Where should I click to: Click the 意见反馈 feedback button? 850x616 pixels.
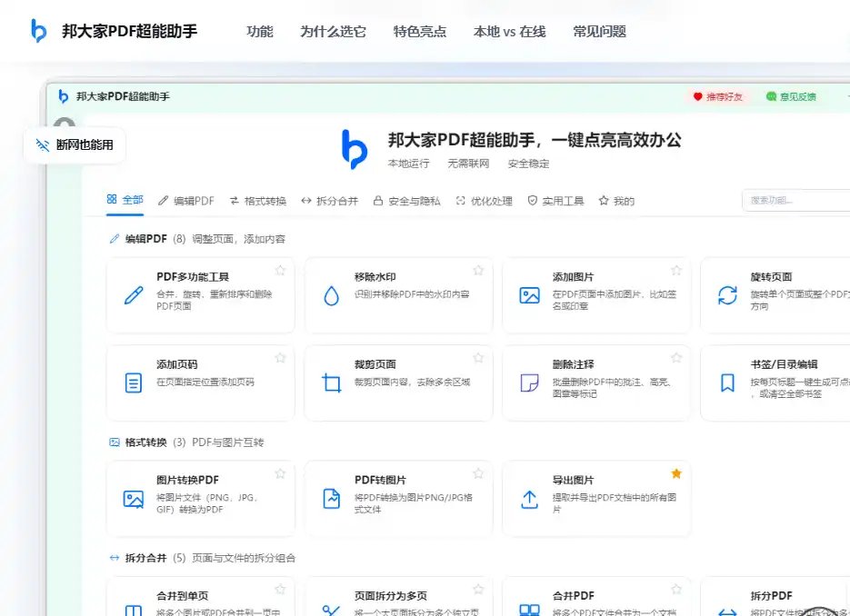tap(791, 96)
